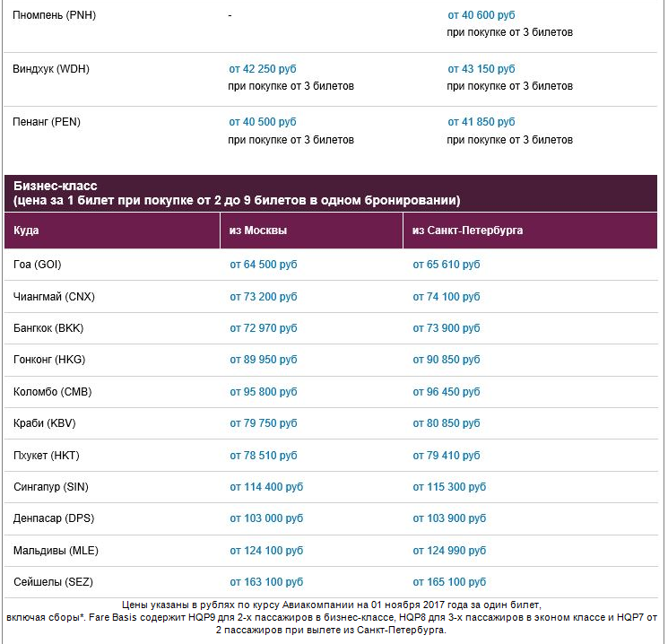Viewport: 668px width, 644px height.
Task: Open Phnom Penh price link от 40 600 руб
Action: pos(481,15)
